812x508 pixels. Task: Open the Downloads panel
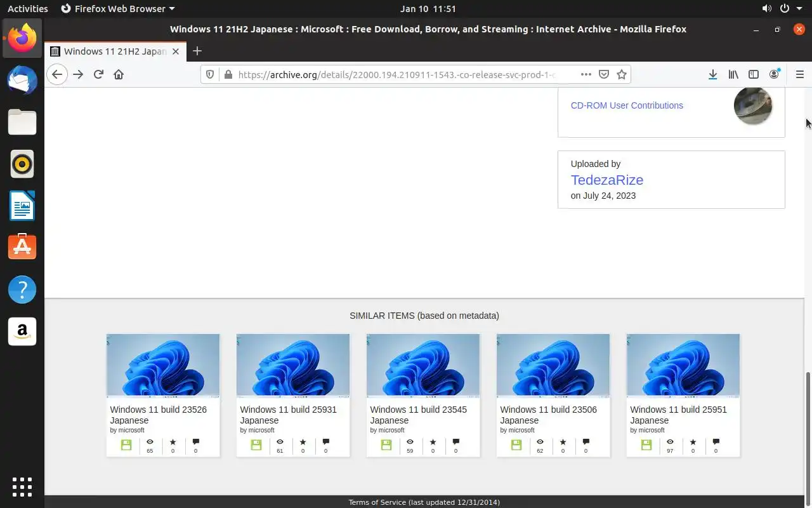click(713, 74)
